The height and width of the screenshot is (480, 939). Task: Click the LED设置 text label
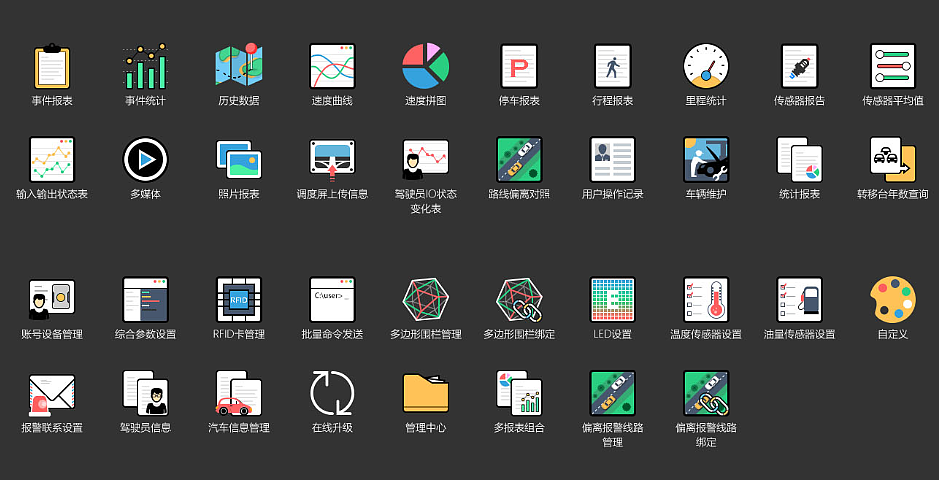click(x=613, y=335)
